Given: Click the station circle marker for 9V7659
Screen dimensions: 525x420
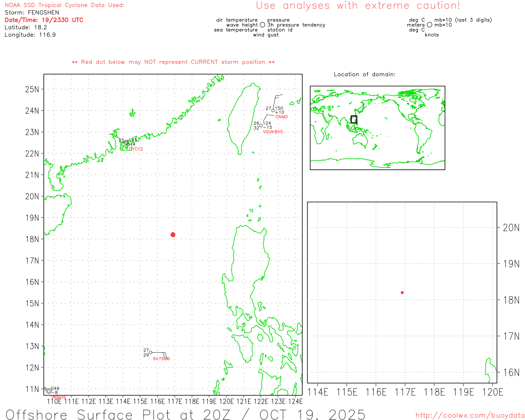Looking at the screenshot, I should coord(151,352).
